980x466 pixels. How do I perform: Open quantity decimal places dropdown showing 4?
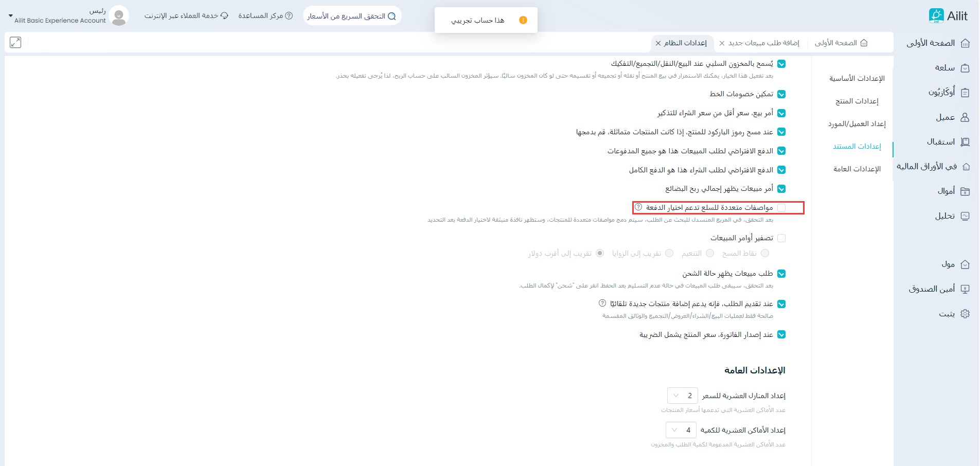point(681,430)
